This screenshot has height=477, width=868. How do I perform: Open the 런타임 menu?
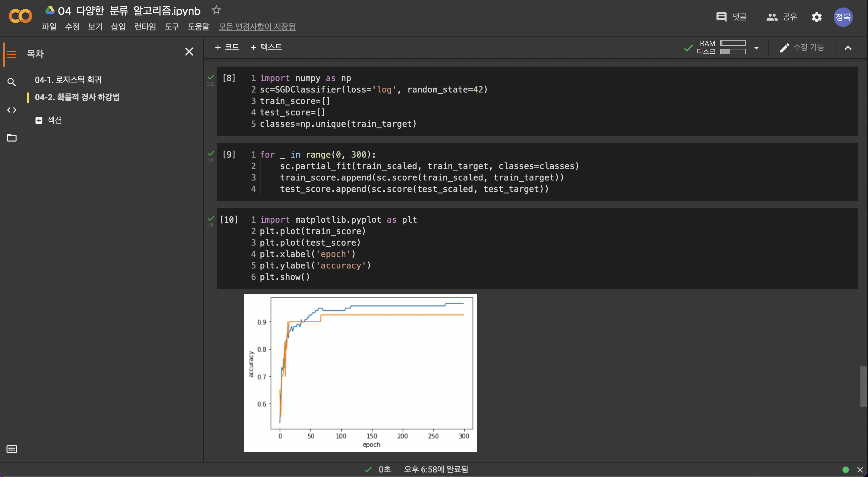145,27
